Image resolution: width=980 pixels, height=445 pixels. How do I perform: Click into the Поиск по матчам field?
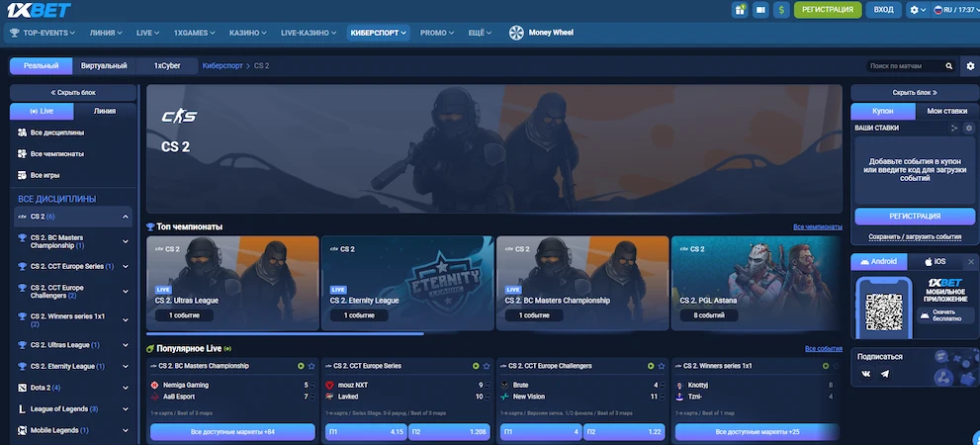tap(905, 65)
